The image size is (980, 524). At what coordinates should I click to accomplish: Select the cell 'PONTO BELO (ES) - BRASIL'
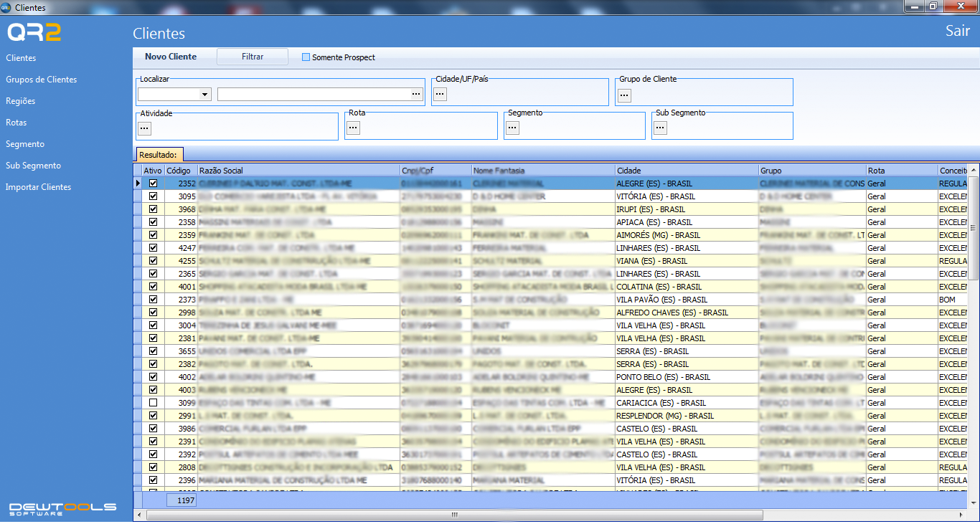coord(687,377)
